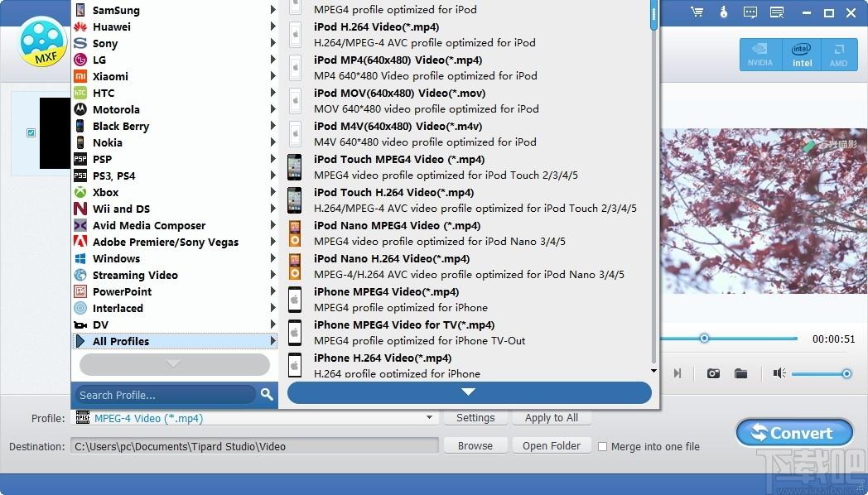Expand the Xiaomi submenu arrow
The image size is (868, 495).
(x=273, y=76)
